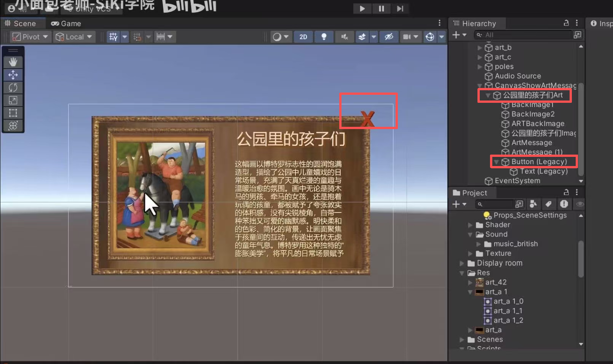Select Audio Source object
This screenshot has height=364, width=613.
pos(518,76)
